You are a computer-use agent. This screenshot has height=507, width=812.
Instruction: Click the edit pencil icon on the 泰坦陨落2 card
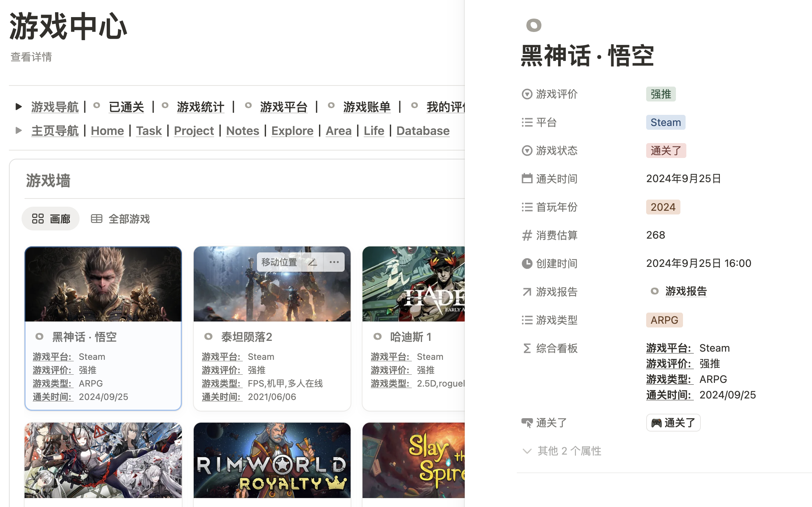coord(313,262)
